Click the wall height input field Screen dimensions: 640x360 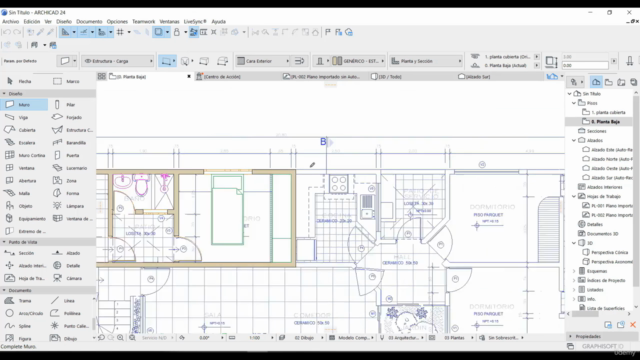[585, 57]
